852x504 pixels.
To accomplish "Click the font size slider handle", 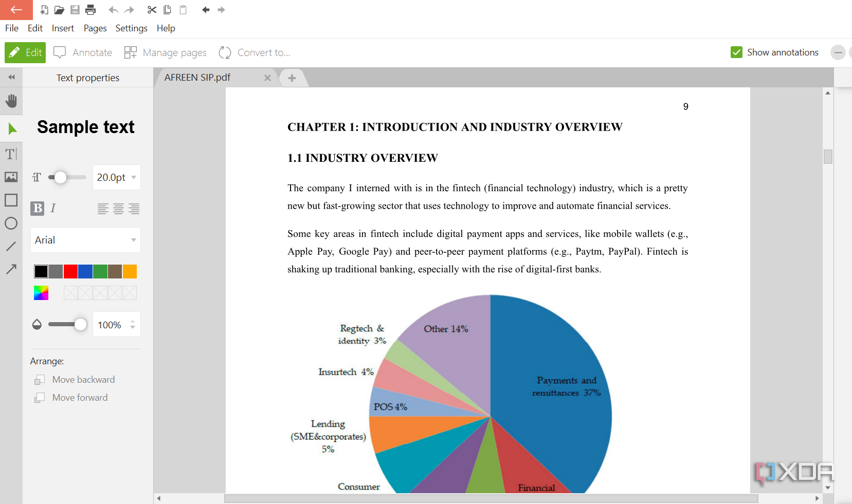I will pos(61,177).
